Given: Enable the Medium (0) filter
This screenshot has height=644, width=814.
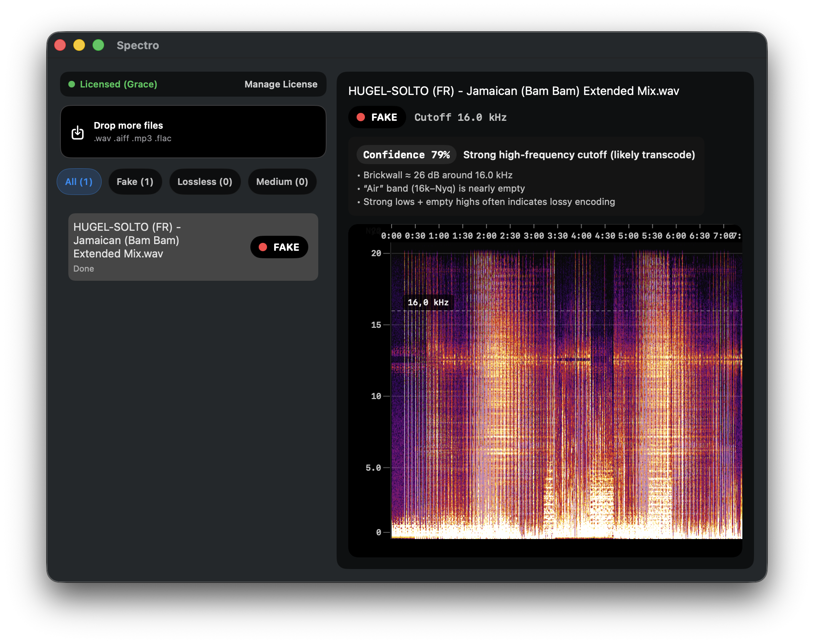Looking at the screenshot, I should tap(282, 182).
